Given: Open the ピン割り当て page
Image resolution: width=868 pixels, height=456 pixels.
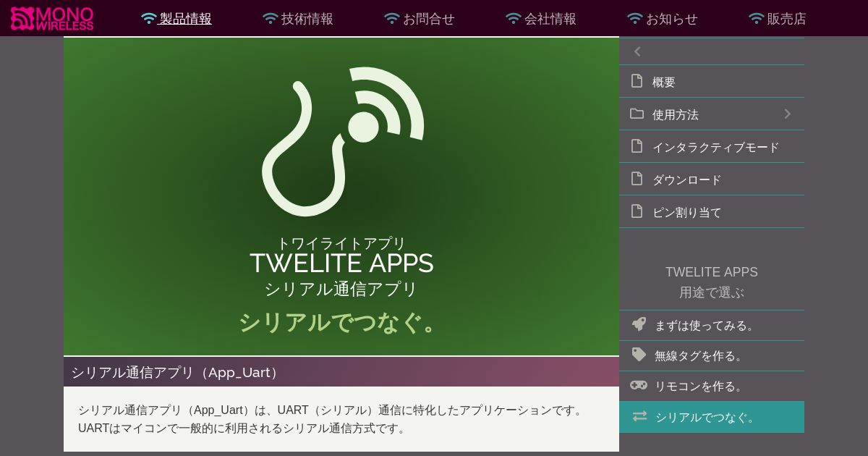Looking at the screenshot, I should 712,212.
